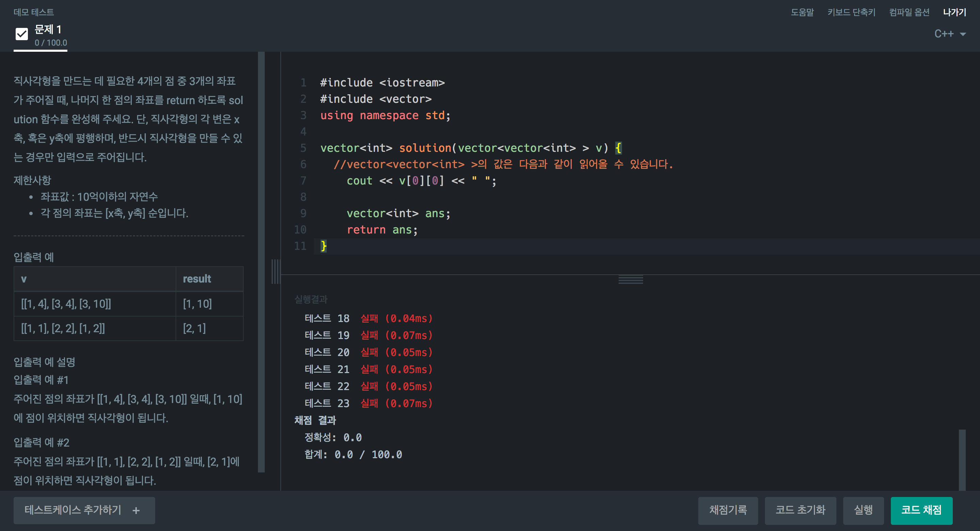Image resolution: width=980 pixels, height=531 pixels.
Task: Click 코드 초기화 to reset code
Action: click(x=800, y=510)
